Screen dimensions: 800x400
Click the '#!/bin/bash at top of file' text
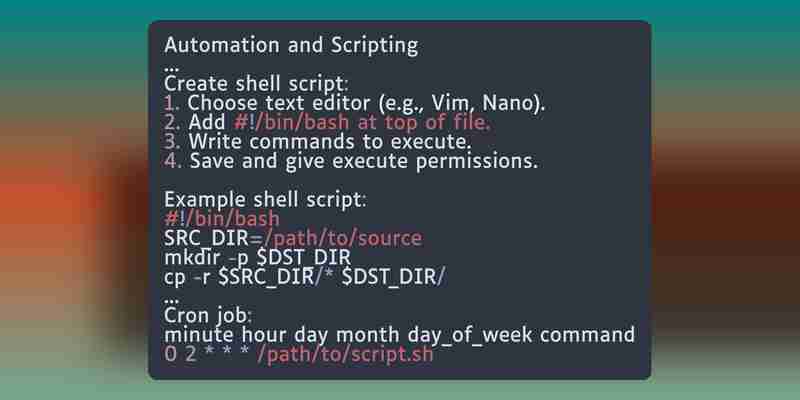click(362, 122)
